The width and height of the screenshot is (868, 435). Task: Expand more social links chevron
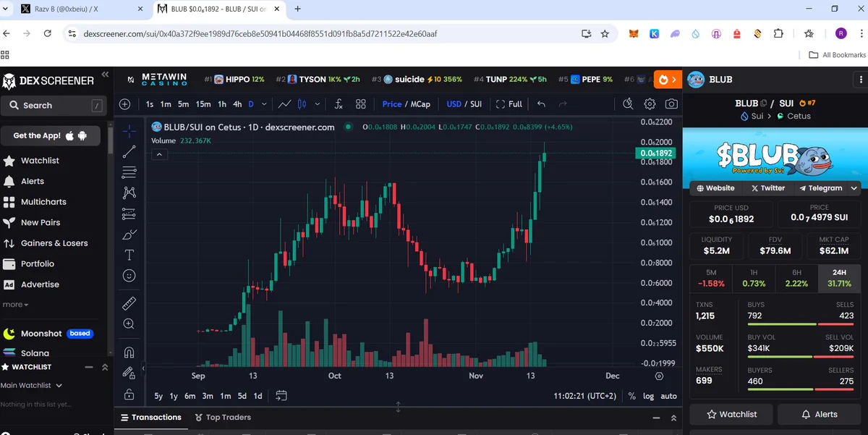click(855, 188)
